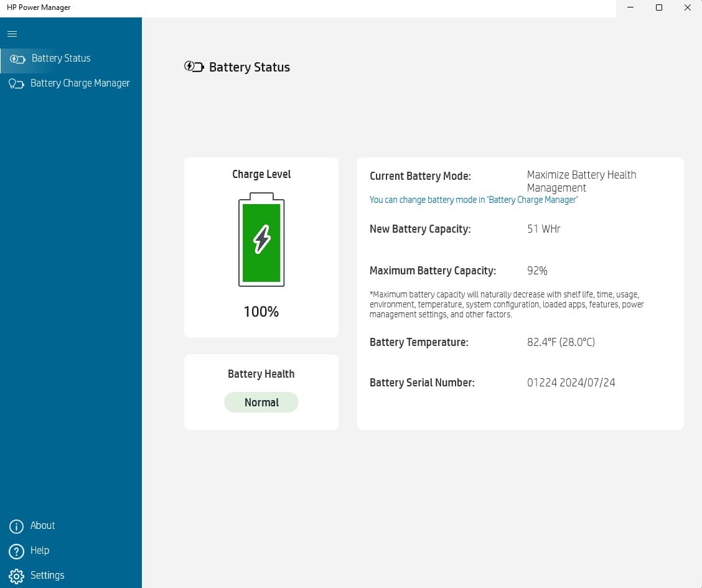702x588 pixels.
Task: Click the 51 WHr capacity value
Action: click(544, 229)
